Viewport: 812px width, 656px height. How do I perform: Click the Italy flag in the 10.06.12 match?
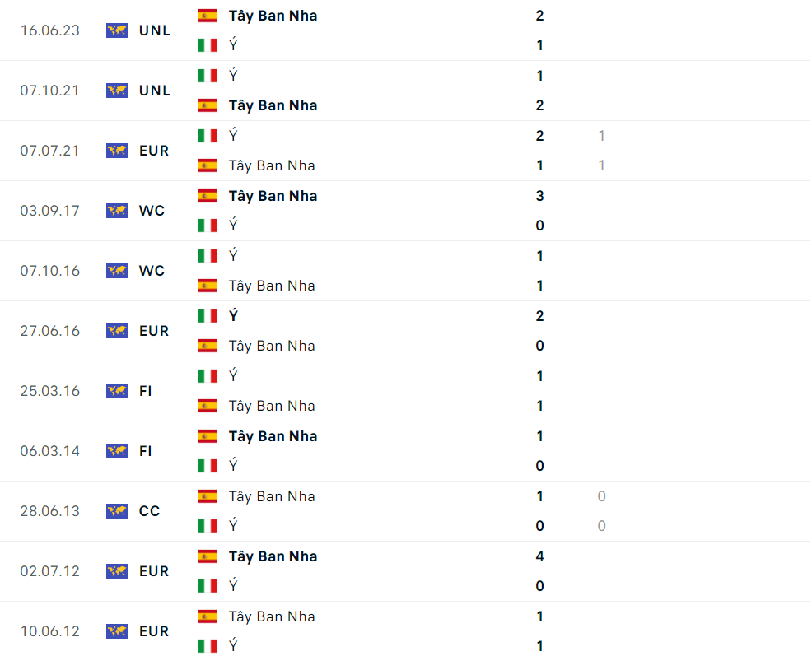coord(208,646)
